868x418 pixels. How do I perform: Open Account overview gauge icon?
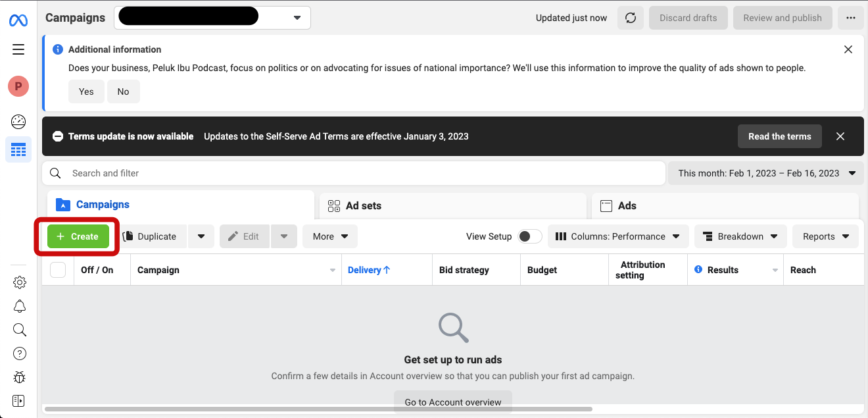click(18, 121)
